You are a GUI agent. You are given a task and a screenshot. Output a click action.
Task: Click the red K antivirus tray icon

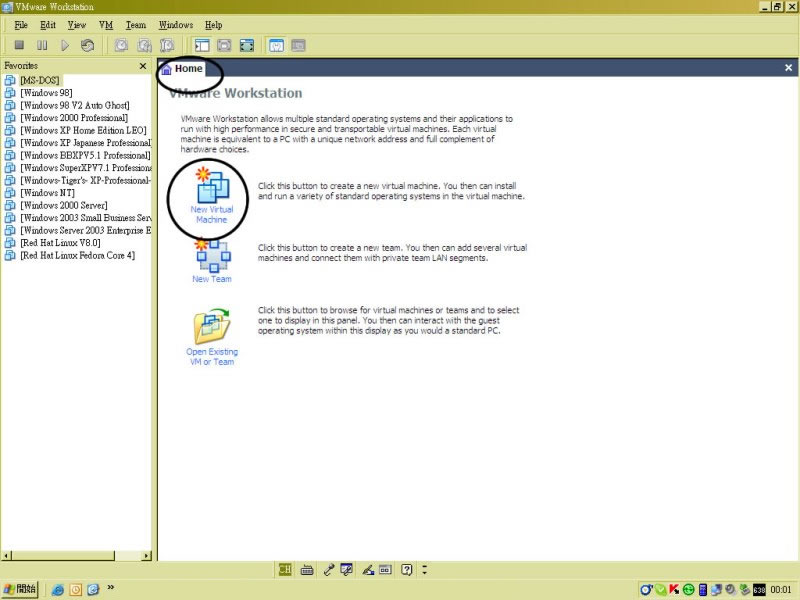click(x=674, y=590)
